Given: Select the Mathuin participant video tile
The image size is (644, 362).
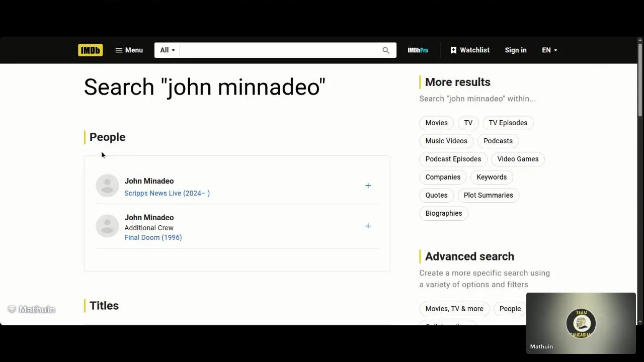Looking at the screenshot, I should click(581, 323).
